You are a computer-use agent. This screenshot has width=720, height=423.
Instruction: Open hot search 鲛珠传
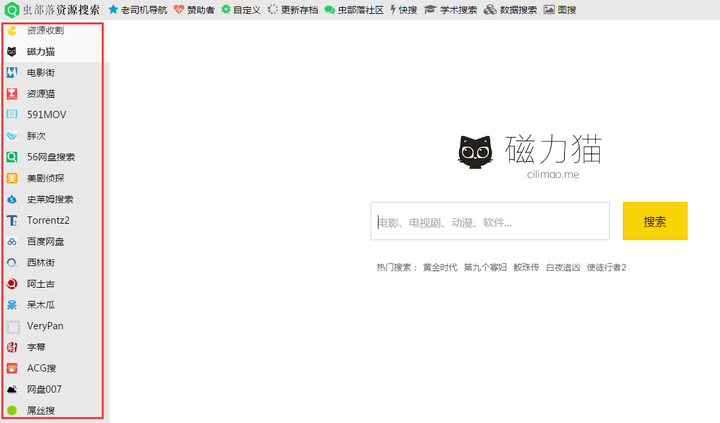coord(526,267)
